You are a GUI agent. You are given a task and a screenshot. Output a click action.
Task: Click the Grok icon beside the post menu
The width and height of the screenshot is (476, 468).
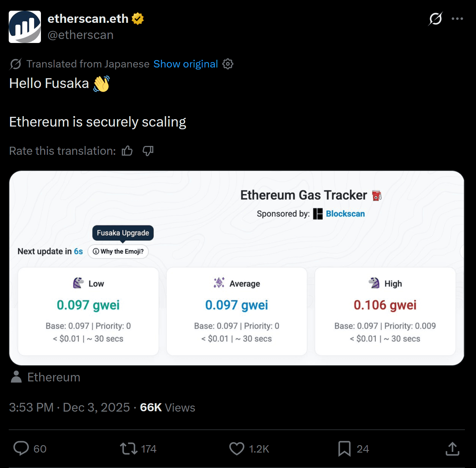pos(435,19)
